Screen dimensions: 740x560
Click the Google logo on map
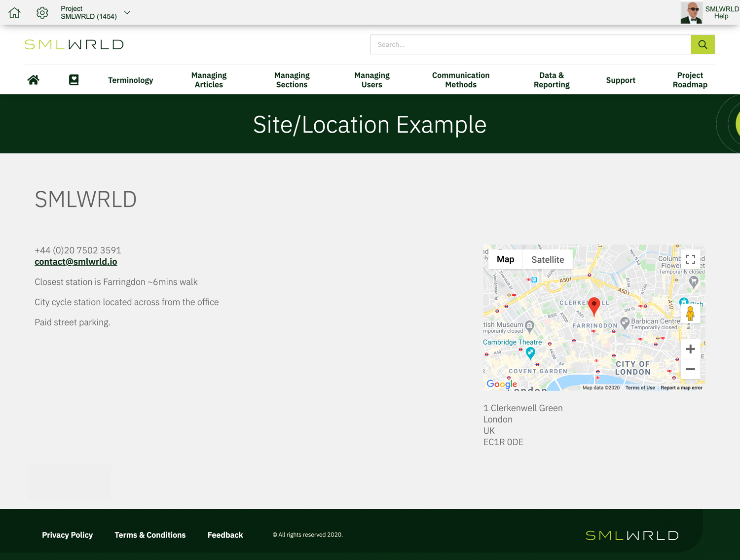(x=502, y=384)
